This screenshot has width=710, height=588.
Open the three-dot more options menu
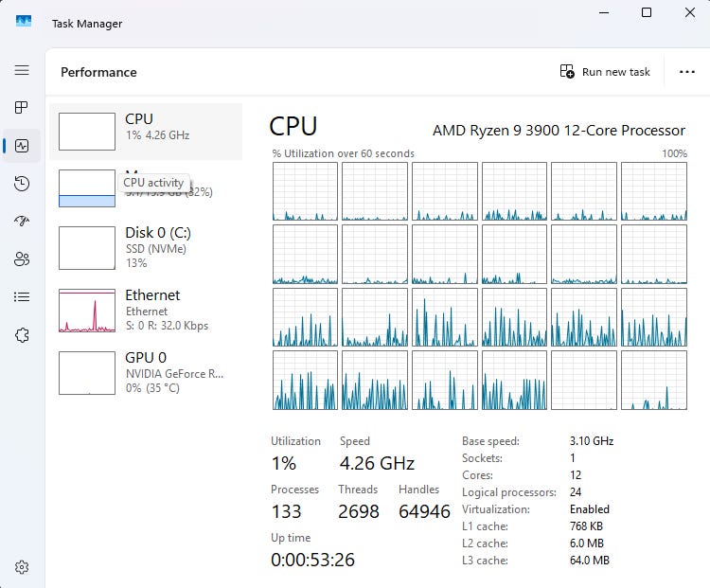point(687,72)
